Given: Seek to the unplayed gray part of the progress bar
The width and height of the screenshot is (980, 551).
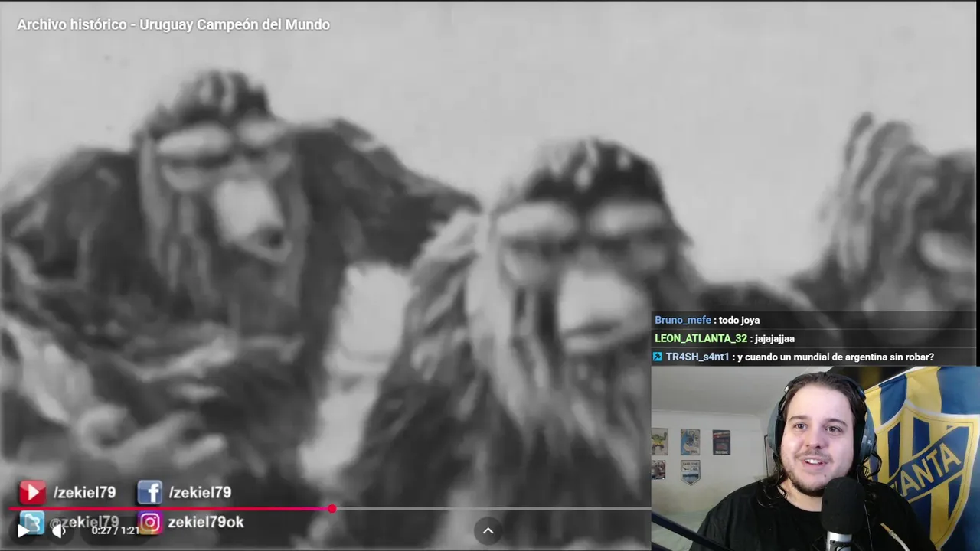Looking at the screenshot, I should (492, 508).
